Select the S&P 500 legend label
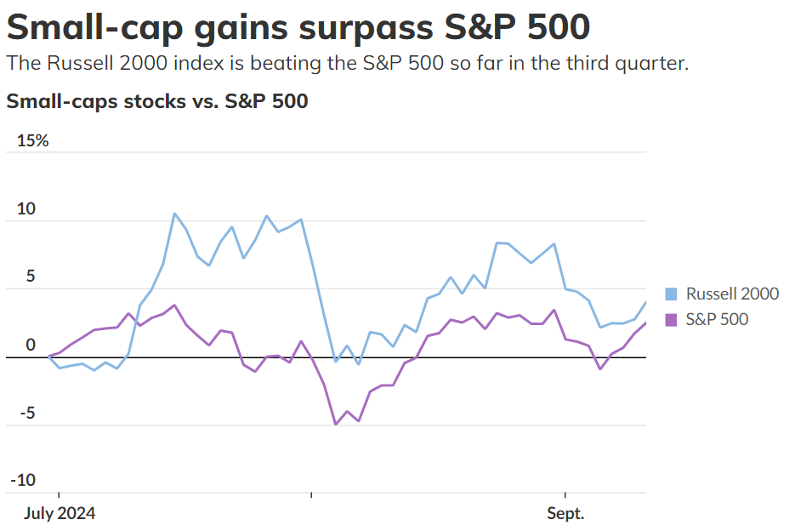This screenshot has height=531, width=812. [x=717, y=320]
